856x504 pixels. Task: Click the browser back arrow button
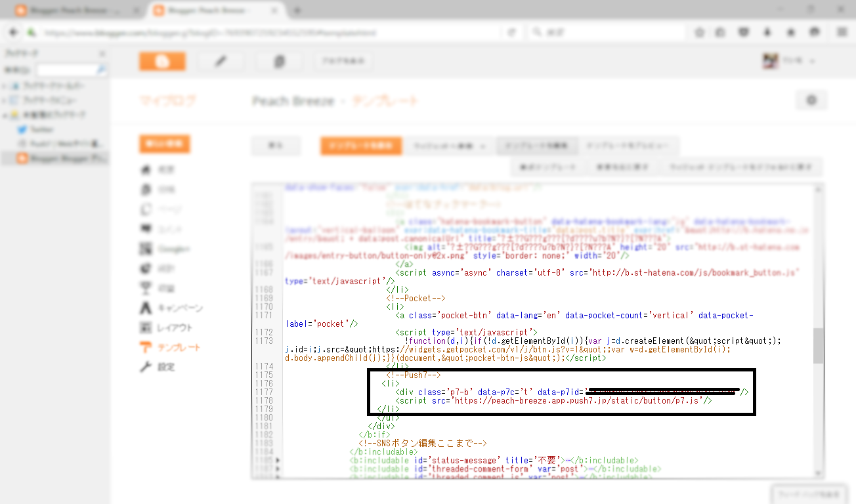click(12, 32)
